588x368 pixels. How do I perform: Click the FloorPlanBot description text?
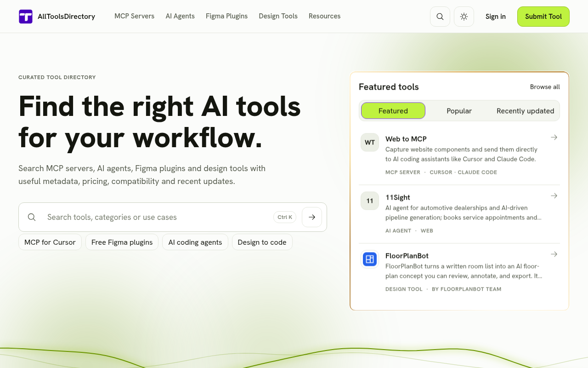(464, 271)
